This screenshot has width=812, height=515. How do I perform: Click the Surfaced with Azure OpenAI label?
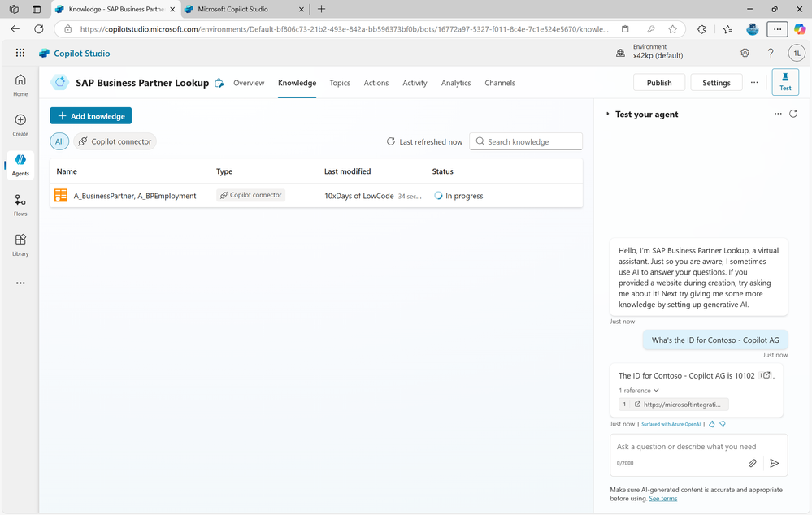671,424
